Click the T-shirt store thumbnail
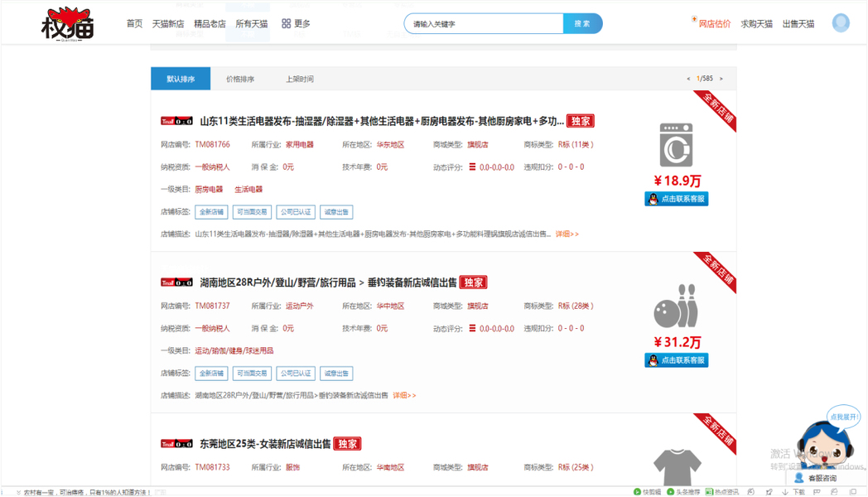This screenshot has width=868, height=497. [x=677, y=468]
